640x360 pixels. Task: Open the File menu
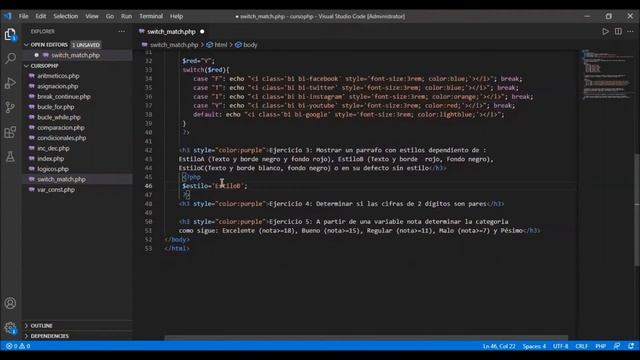[24, 16]
